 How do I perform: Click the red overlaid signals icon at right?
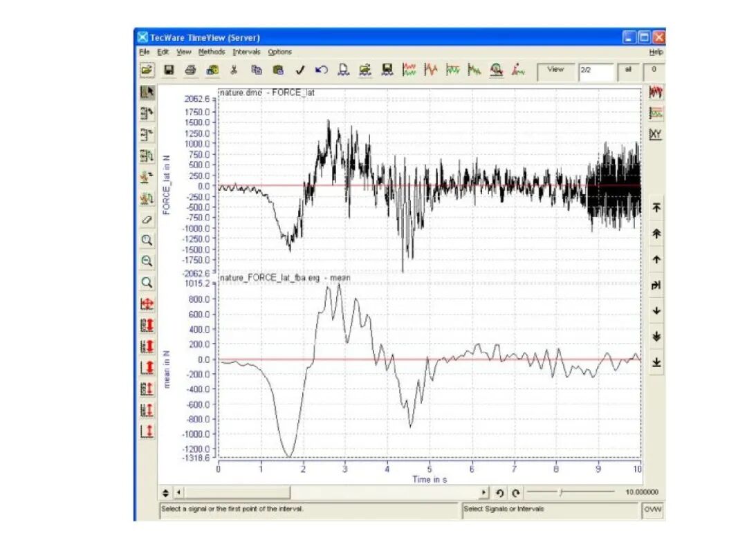point(656,91)
